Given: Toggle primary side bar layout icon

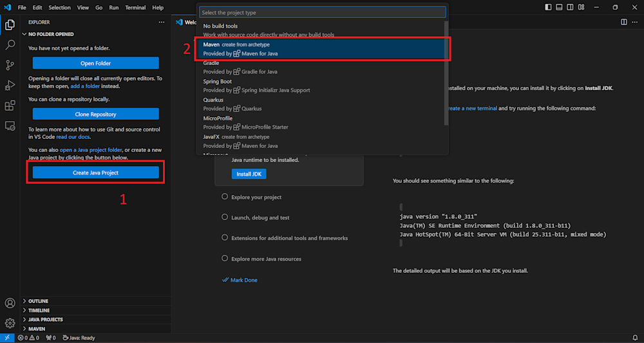Looking at the screenshot, I should coord(548,7).
